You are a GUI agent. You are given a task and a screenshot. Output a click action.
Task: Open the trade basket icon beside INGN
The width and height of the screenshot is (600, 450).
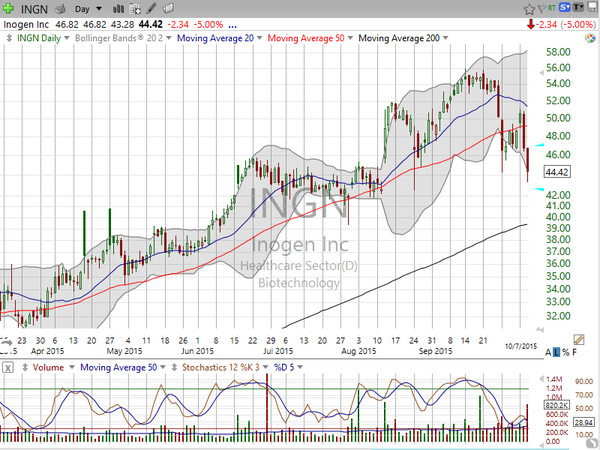(60, 8)
